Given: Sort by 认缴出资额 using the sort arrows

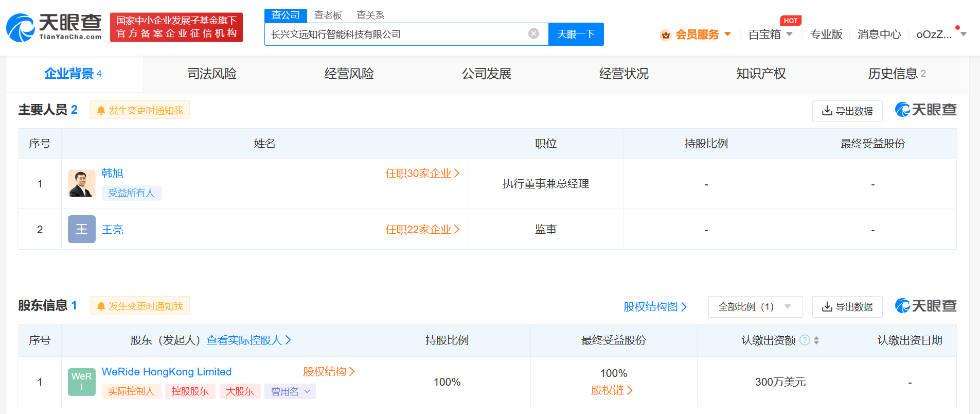Looking at the screenshot, I should 816,340.
